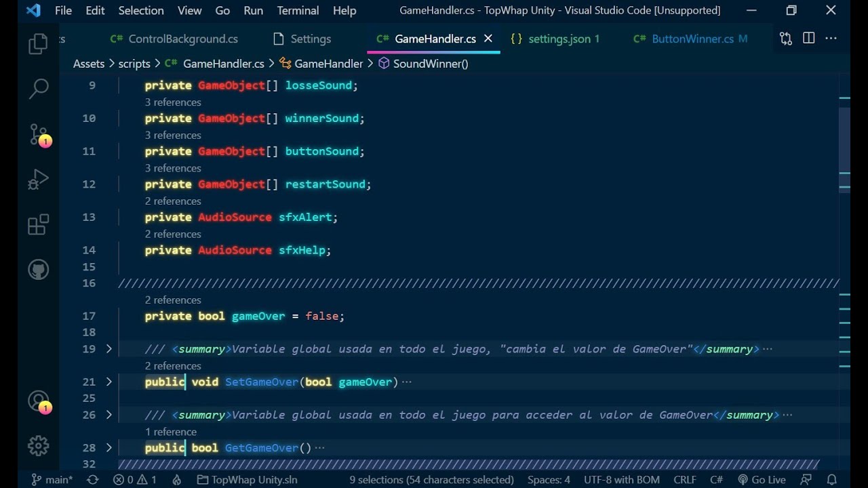Open the View menu

[x=189, y=11]
